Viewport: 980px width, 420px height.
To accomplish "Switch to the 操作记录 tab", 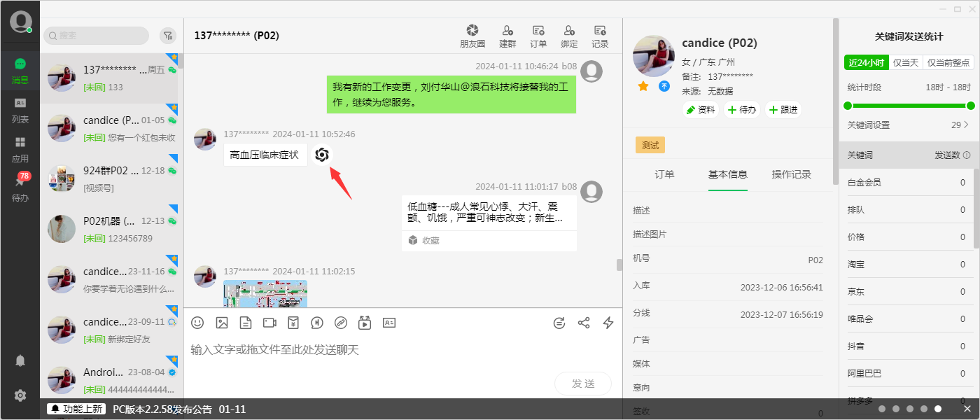I will (x=791, y=174).
